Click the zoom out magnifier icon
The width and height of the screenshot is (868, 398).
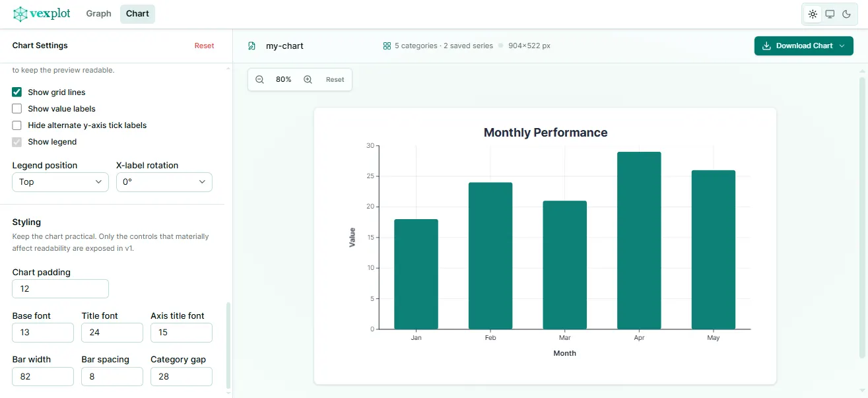[x=259, y=79]
